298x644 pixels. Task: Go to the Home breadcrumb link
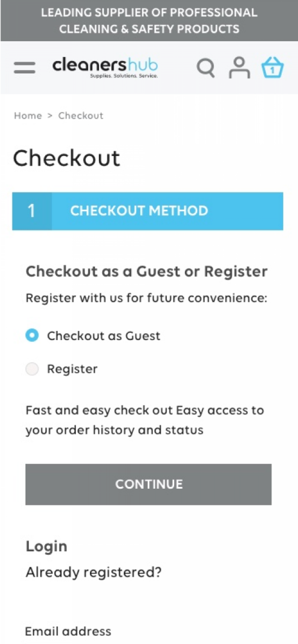click(x=28, y=116)
